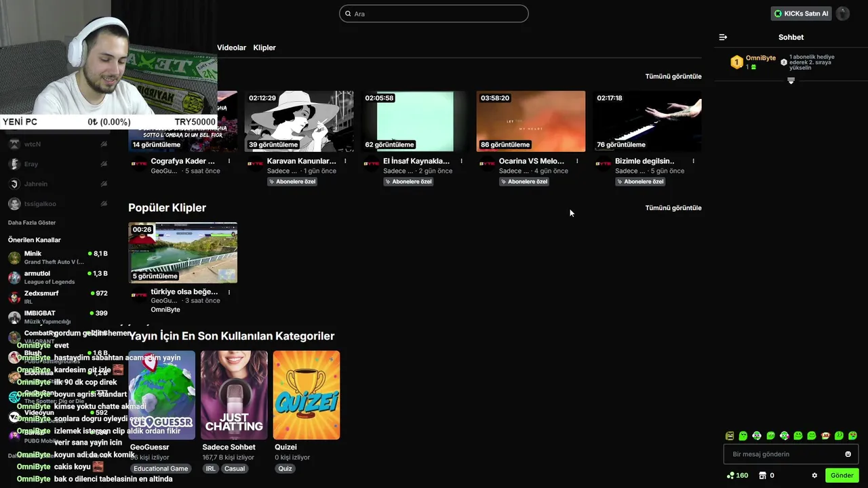Open the Bizimle degilsin video thumbnail

tap(647, 121)
